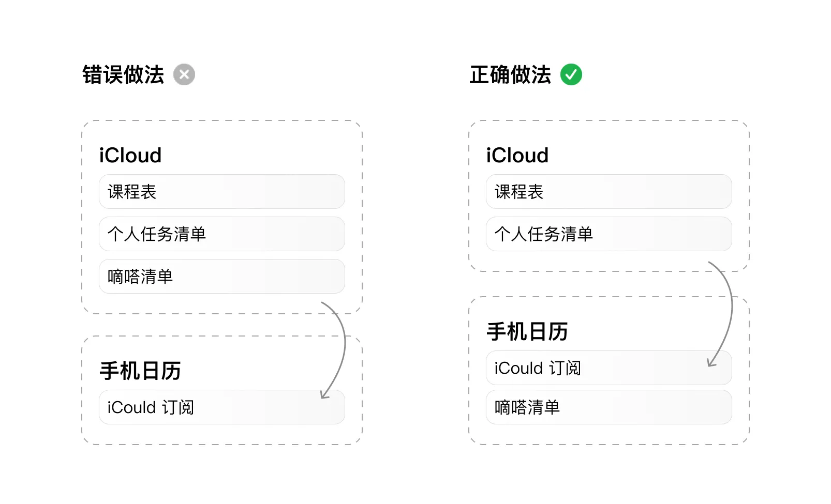Select 嘀嗒清单 inside the 手机日历 group
This screenshot has height=504, width=831.
[x=609, y=407]
